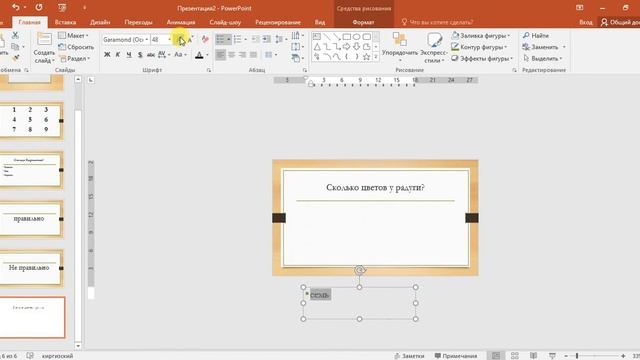
Task: Click the Сбросить reset button
Action: coord(76,47)
